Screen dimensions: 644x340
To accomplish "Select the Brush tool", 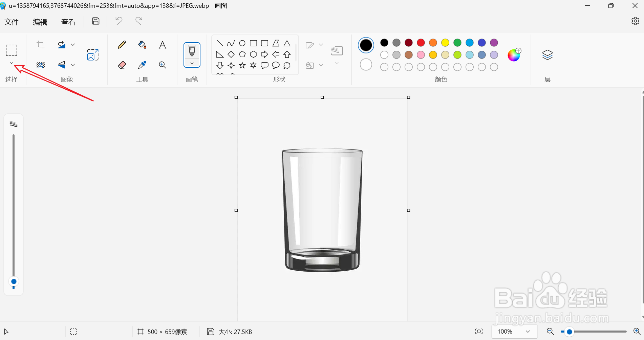I will 192,51.
